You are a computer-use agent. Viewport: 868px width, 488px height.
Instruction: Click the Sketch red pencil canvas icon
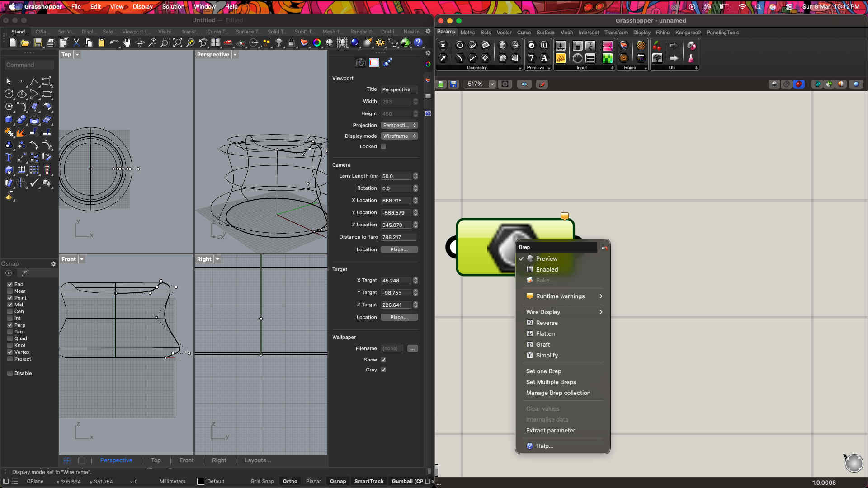click(x=542, y=84)
